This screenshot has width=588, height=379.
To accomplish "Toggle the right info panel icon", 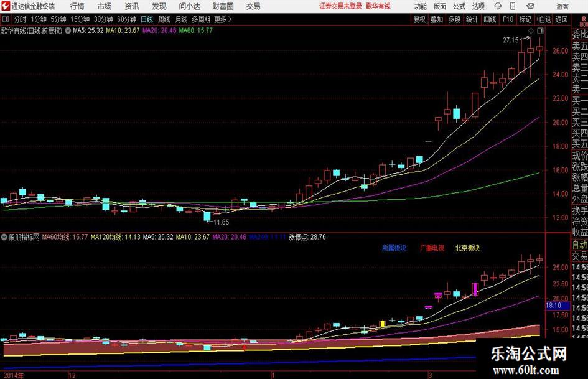I will [540, 30].
